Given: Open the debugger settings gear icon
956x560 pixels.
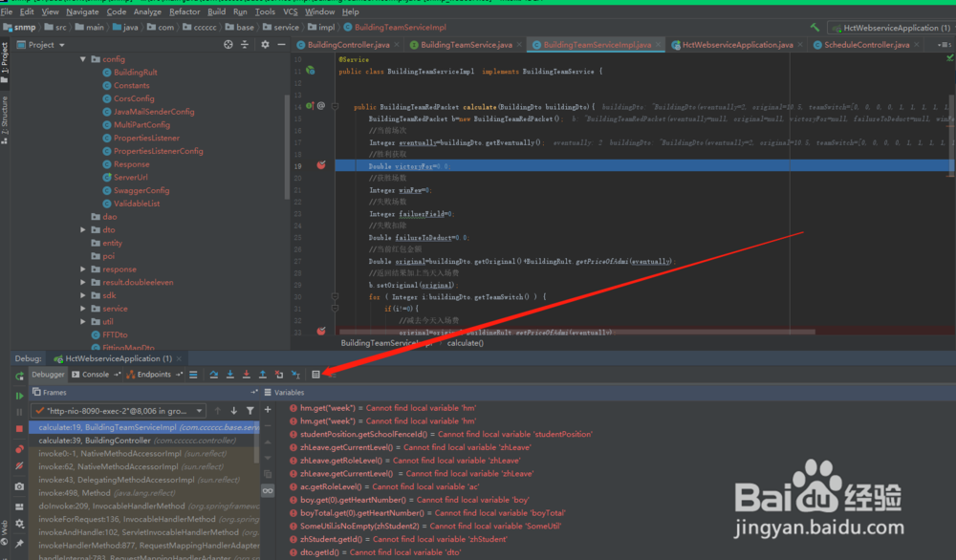Looking at the screenshot, I should tap(19, 524).
